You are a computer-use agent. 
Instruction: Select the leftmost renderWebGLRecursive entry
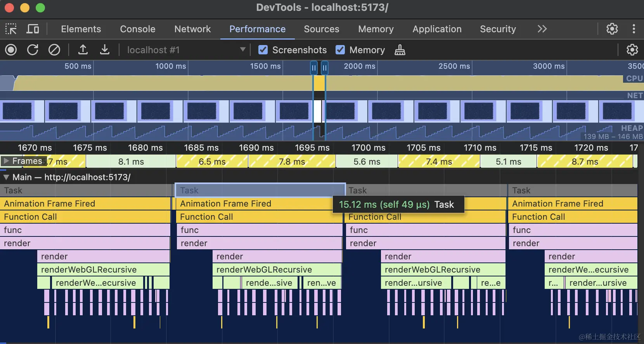[104, 269]
